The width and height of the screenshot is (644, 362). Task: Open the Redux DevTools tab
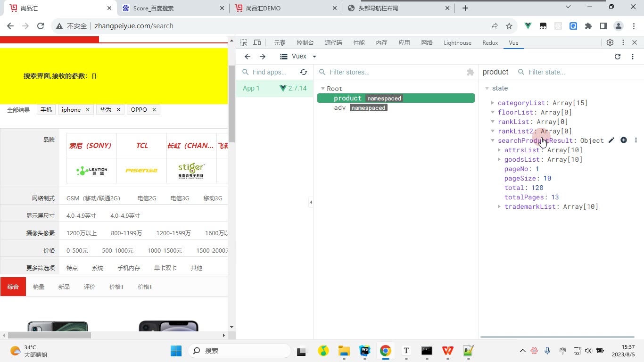click(490, 42)
